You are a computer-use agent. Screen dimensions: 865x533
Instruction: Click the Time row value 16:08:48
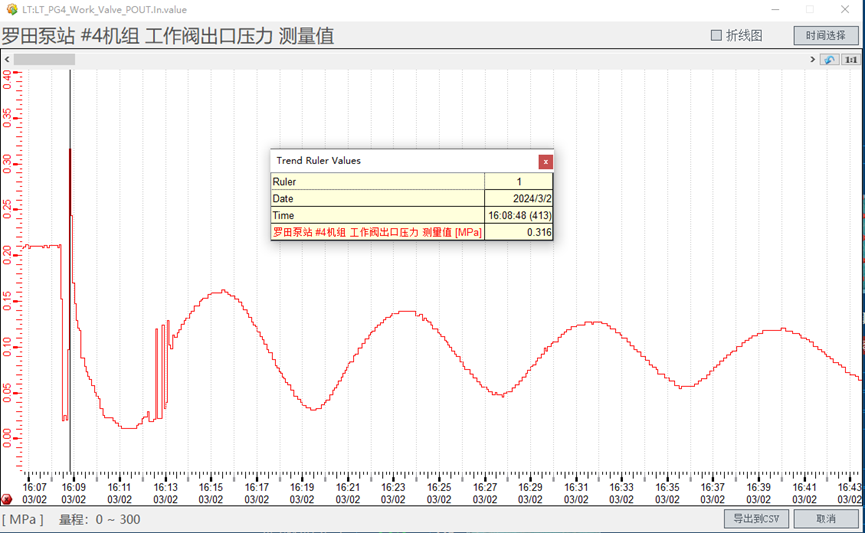(x=518, y=215)
